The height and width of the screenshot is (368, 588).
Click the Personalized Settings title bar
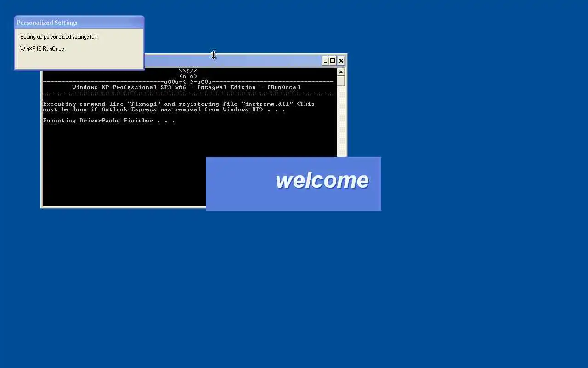[79, 23]
